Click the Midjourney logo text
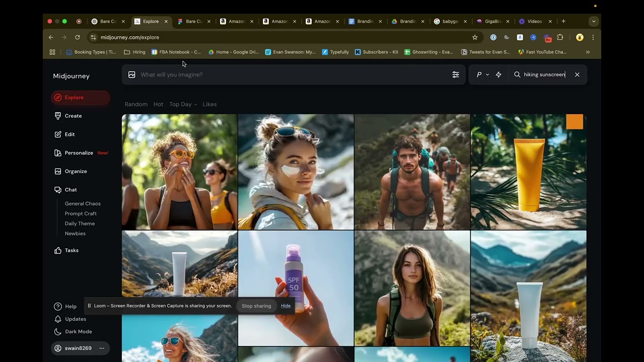This screenshot has width=644, height=362. tap(71, 76)
